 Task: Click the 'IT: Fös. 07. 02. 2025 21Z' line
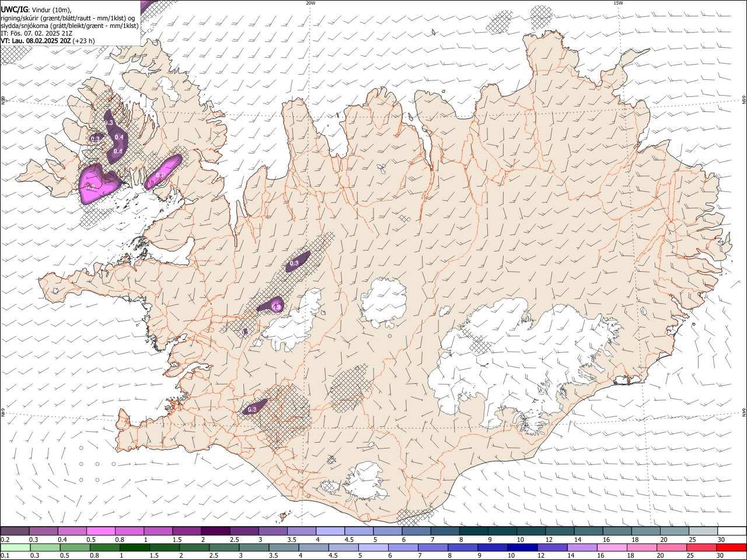coord(36,33)
